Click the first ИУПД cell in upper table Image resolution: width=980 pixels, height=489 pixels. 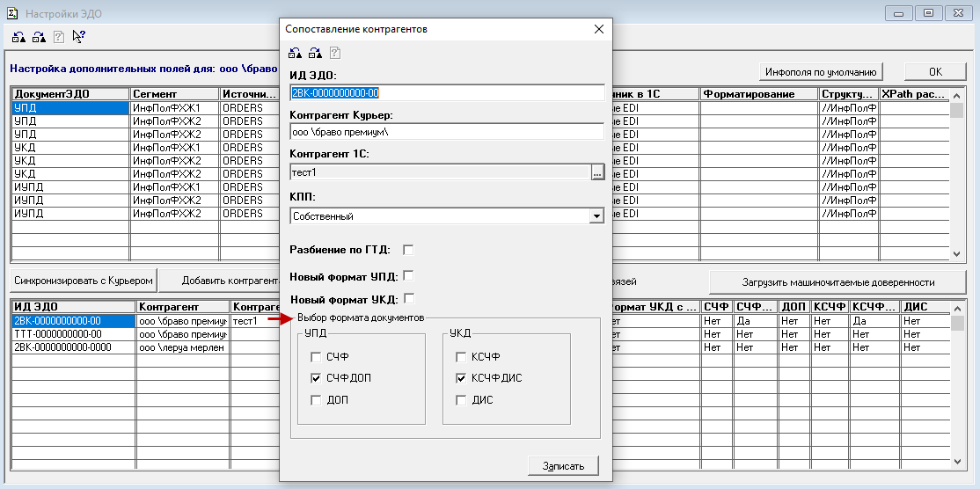tap(70, 186)
